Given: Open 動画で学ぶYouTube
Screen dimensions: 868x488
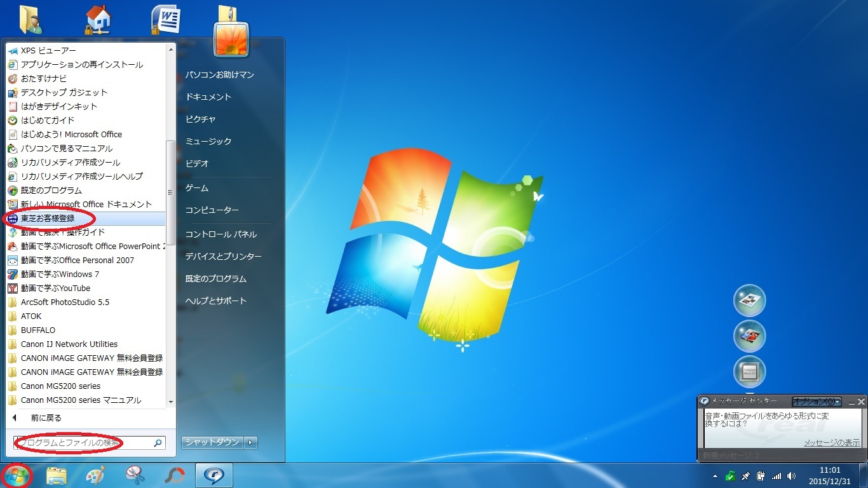Looking at the screenshot, I should point(86,288).
